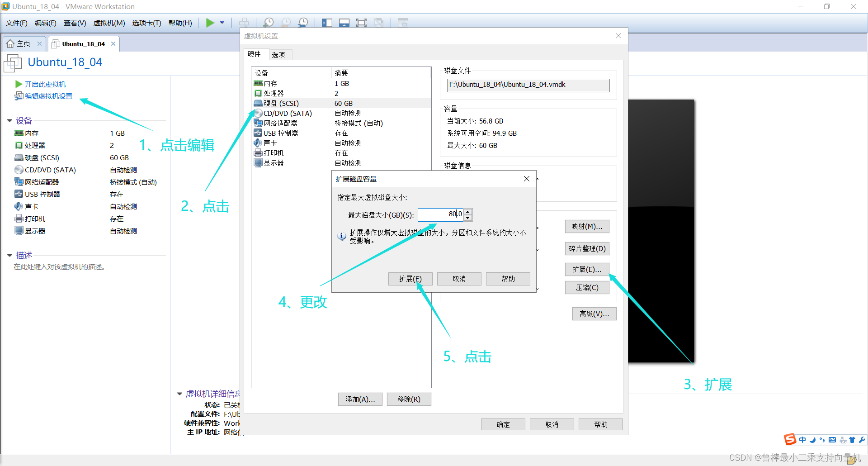
Task: Click 帮助 button at settings dialog bottom
Action: click(x=600, y=424)
